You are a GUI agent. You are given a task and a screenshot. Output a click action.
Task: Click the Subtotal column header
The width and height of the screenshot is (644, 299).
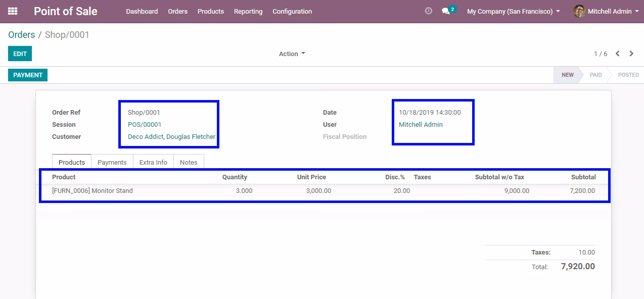pos(583,177)
